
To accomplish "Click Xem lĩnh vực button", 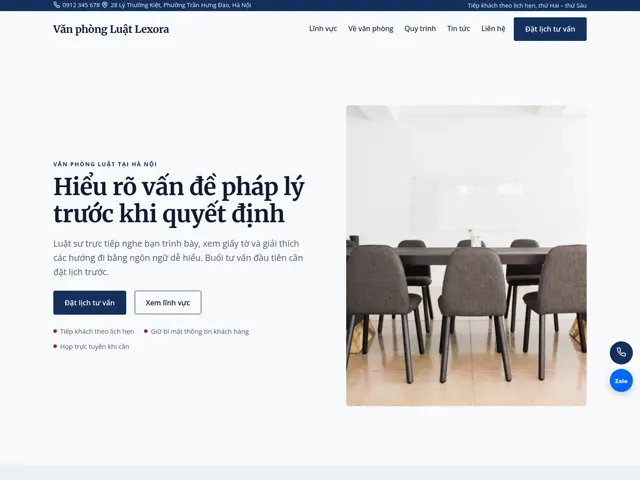I will tap(168, 302).
